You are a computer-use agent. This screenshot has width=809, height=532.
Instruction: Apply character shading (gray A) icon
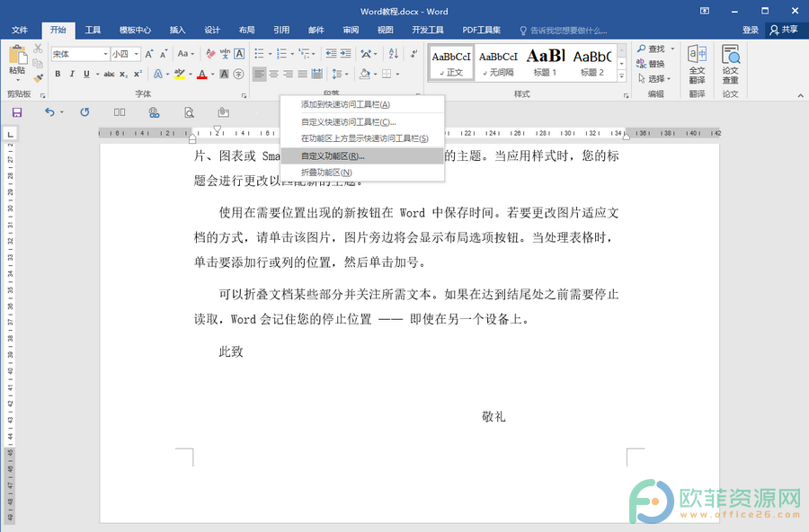click(224, 75)
